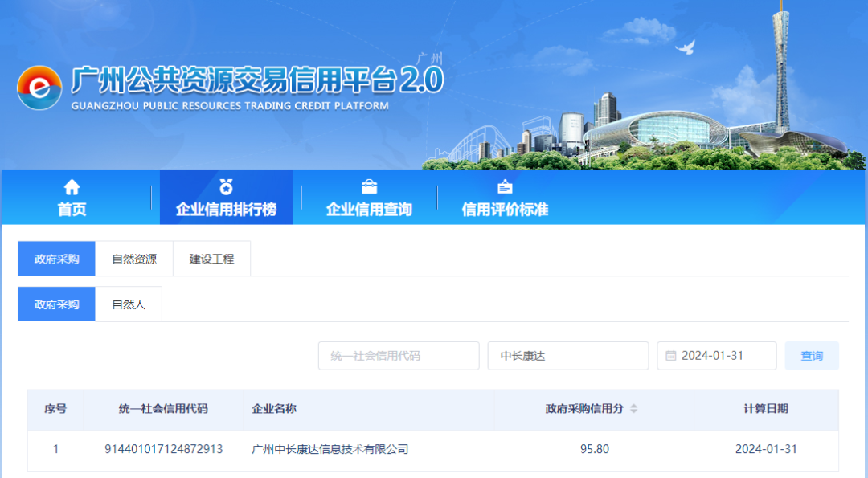Screen dimensions: 868x478
Task: Select the top-row 政府采购 tab
Action: click(x=57, y=259)
